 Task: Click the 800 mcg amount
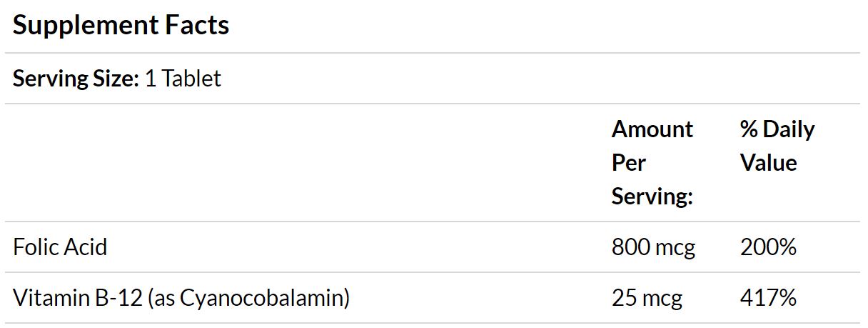653,247
